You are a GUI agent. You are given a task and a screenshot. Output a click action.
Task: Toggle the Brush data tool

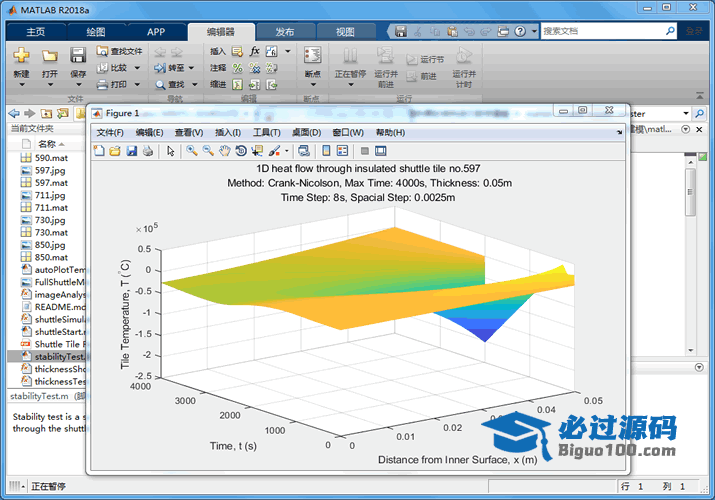coord(274,151)
